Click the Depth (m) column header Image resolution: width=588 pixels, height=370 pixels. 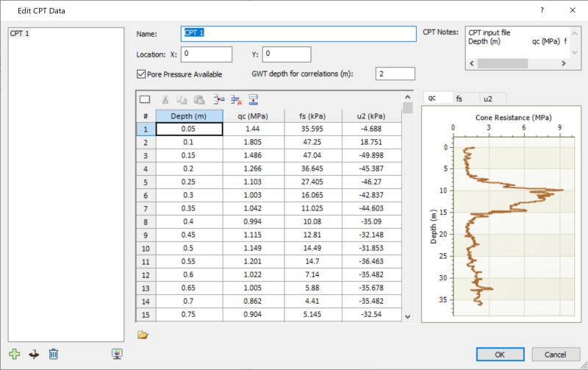click(190, 116)
